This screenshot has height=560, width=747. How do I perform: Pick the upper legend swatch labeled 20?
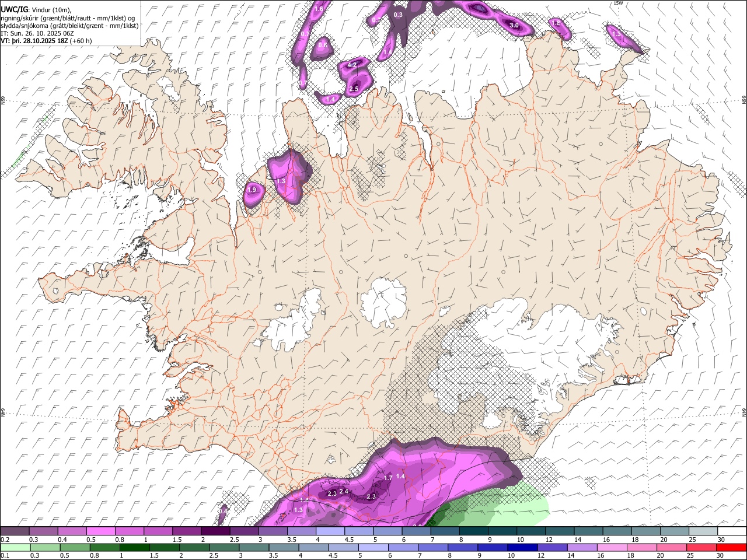(x=675, y=531)
